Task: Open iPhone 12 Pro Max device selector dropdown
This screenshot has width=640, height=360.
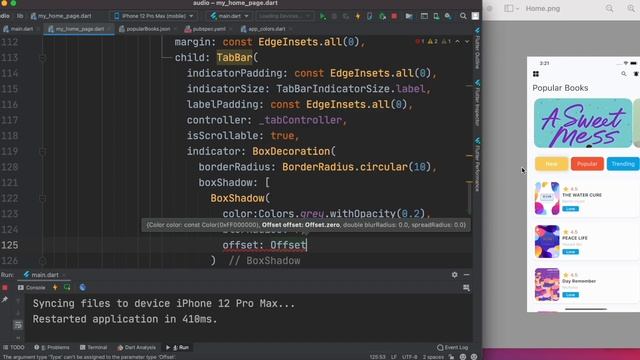Action: 154,16
